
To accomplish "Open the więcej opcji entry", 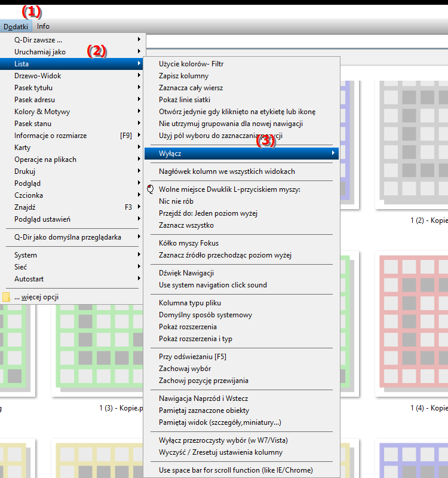I will tap(72, 297).
